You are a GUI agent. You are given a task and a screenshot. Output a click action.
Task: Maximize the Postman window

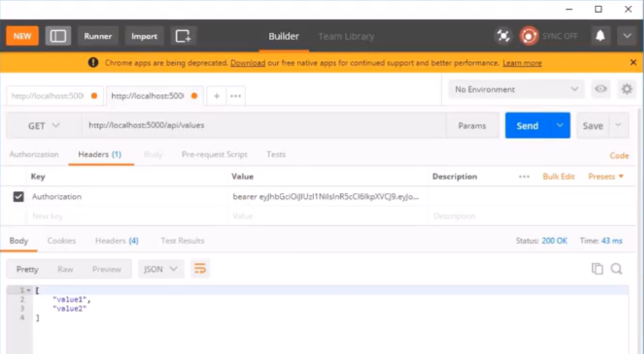pos(599,9)
